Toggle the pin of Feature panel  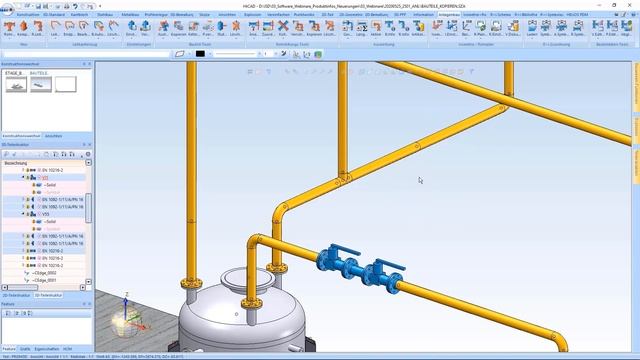click(x=84, y=304)
